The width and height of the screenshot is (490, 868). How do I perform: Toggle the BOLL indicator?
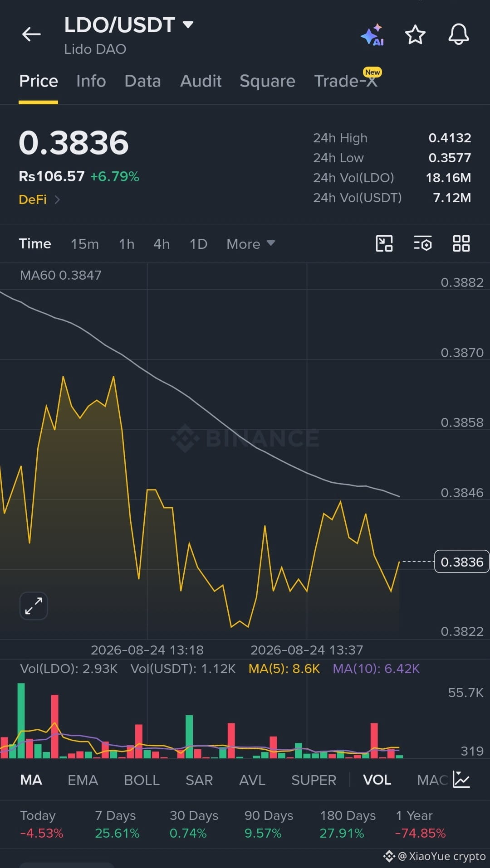(x=142, y=780)
